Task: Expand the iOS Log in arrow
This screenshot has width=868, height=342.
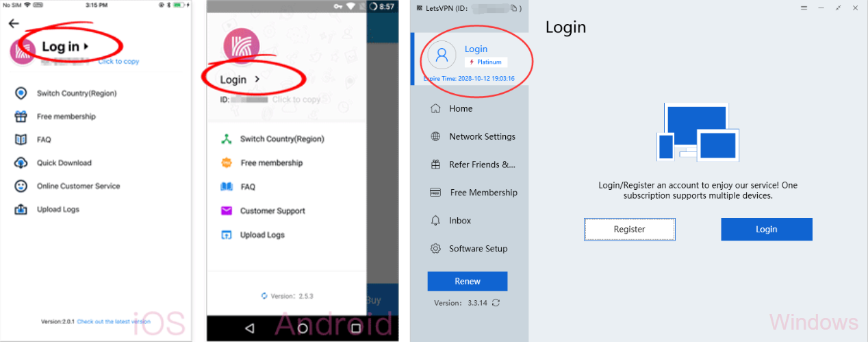Action: pyautogui.click(x=86, y=47)
